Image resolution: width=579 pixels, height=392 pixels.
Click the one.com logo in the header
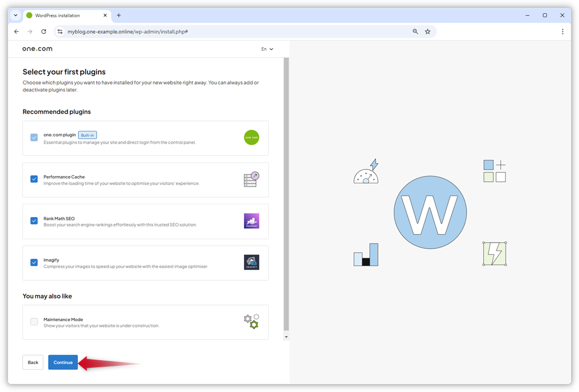[x=37, y=49]
